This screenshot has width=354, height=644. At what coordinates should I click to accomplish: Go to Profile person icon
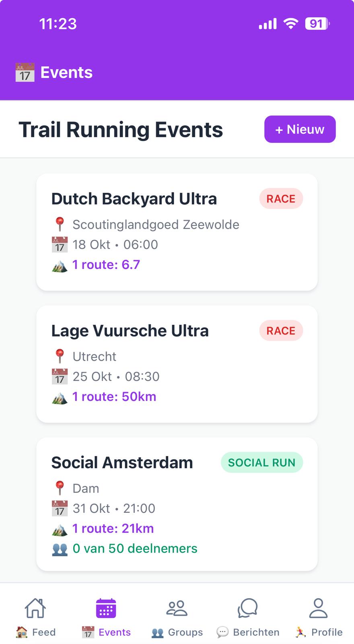[x=318, y=608]
